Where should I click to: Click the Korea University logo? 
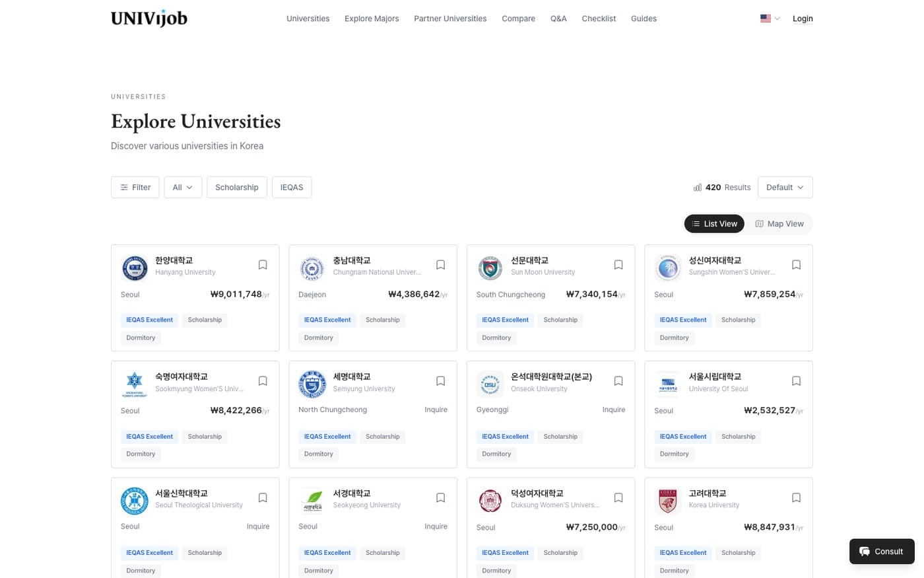pyautogui.click(x=668, y=501)
